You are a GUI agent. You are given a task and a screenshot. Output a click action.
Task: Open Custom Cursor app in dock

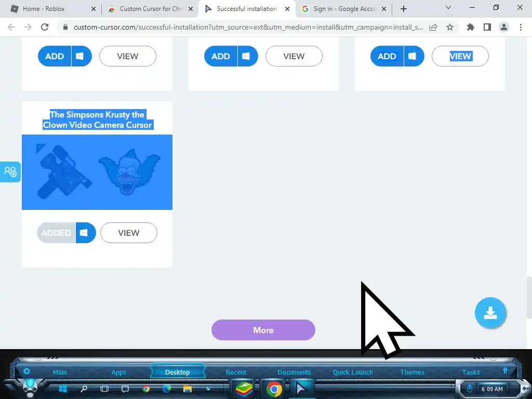(302, 389)
